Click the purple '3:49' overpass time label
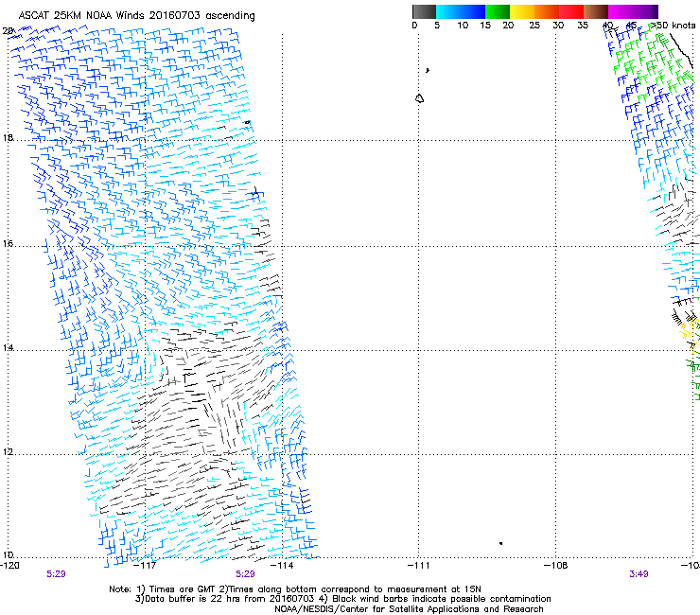Viewport: 700px width, 615px height. pos(639,574)
